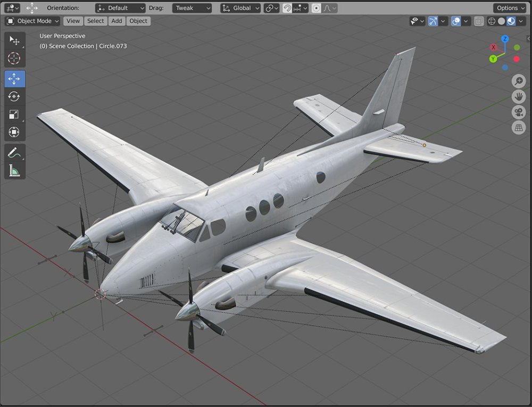Activate the Transform tool

click(x=15, y=132)
